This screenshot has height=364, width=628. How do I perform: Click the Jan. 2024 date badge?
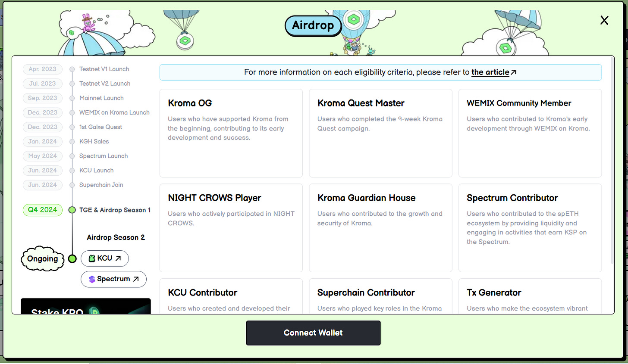[43, 141]
